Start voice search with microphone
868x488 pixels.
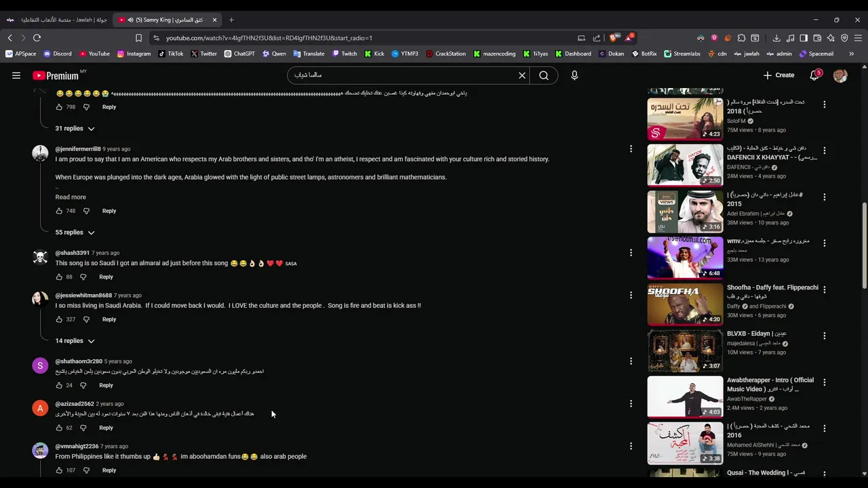574,75
